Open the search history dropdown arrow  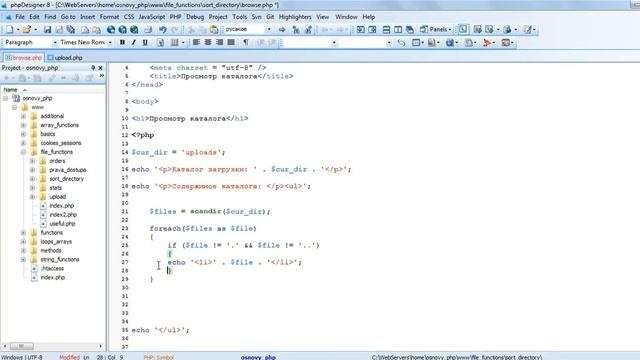coord(269,29)
